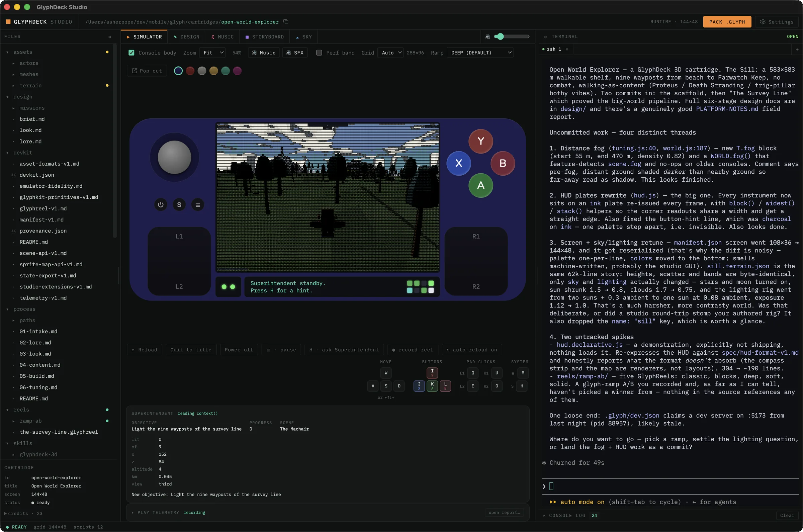Open the Sky tab
803x532 pixels.
pos(303,37)
